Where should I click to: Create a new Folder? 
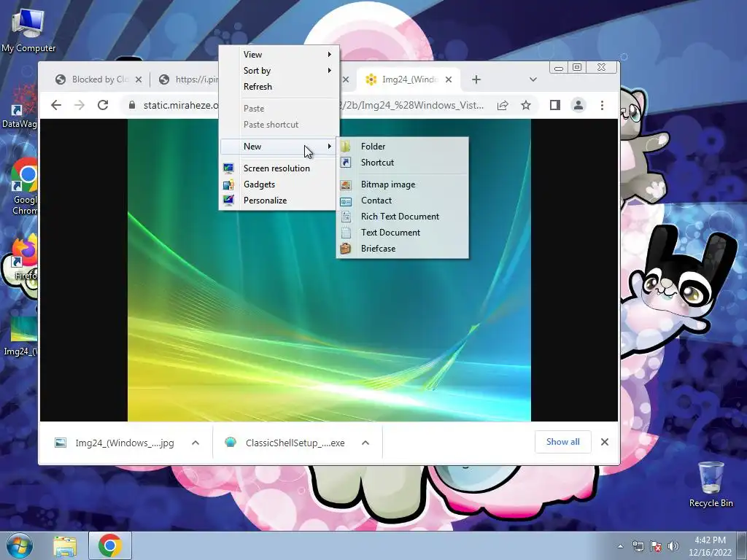click(x=402, y=147)
